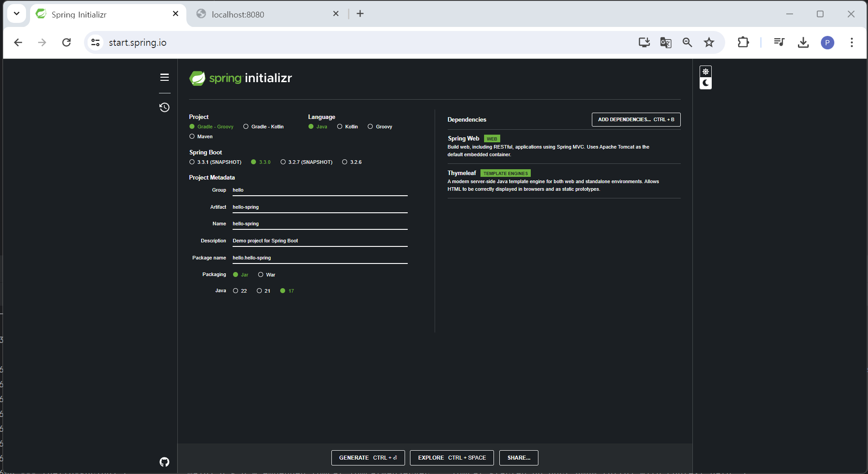Open the history clock icon in the sidebar
868x474 pixels.
tap(164, 107)
